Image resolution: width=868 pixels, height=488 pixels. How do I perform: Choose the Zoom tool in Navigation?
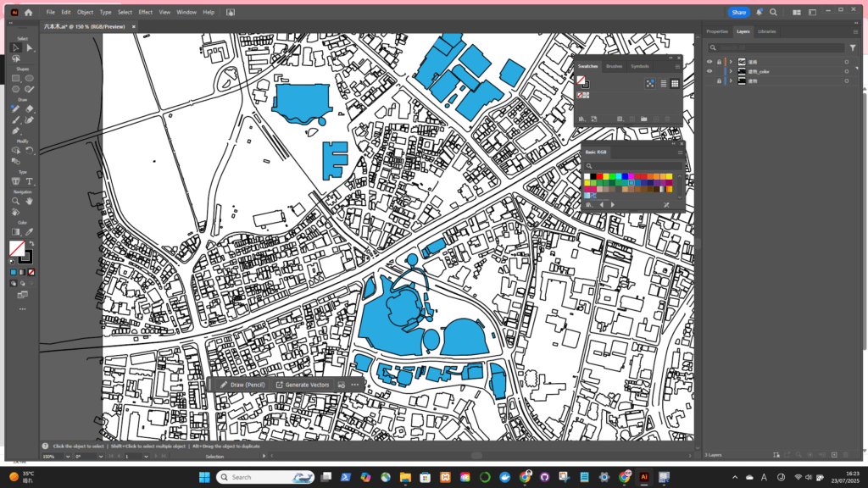click(15, 202)
